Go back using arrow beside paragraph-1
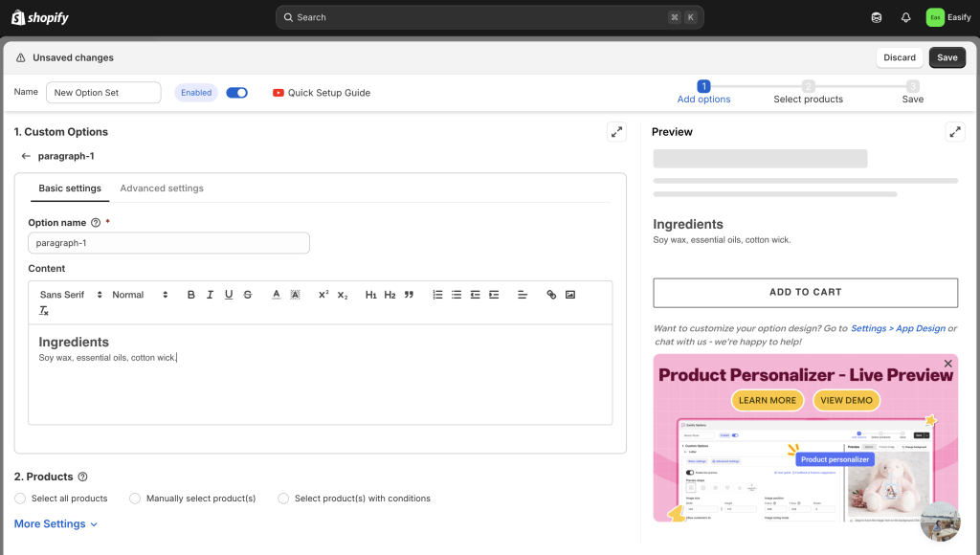The width and height of the screenshot is (980, 555). click(x=26, y=156)
